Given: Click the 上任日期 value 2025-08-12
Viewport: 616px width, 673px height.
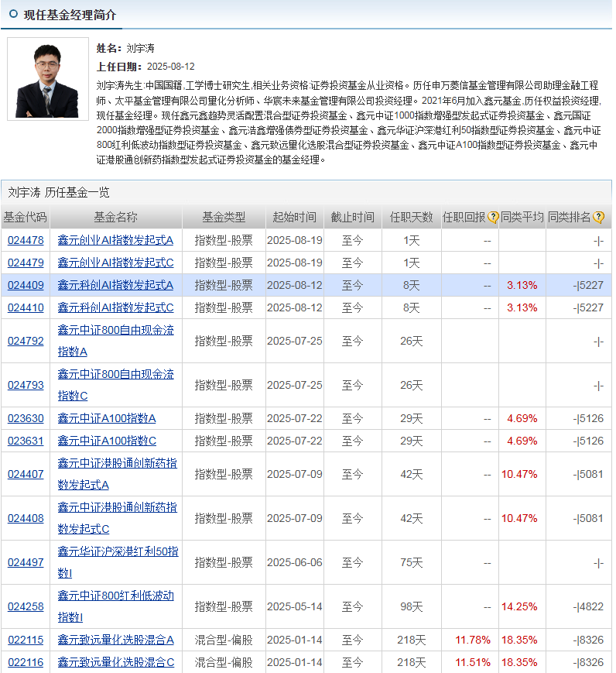Looking at the screenshot, I should coord(171,67).
